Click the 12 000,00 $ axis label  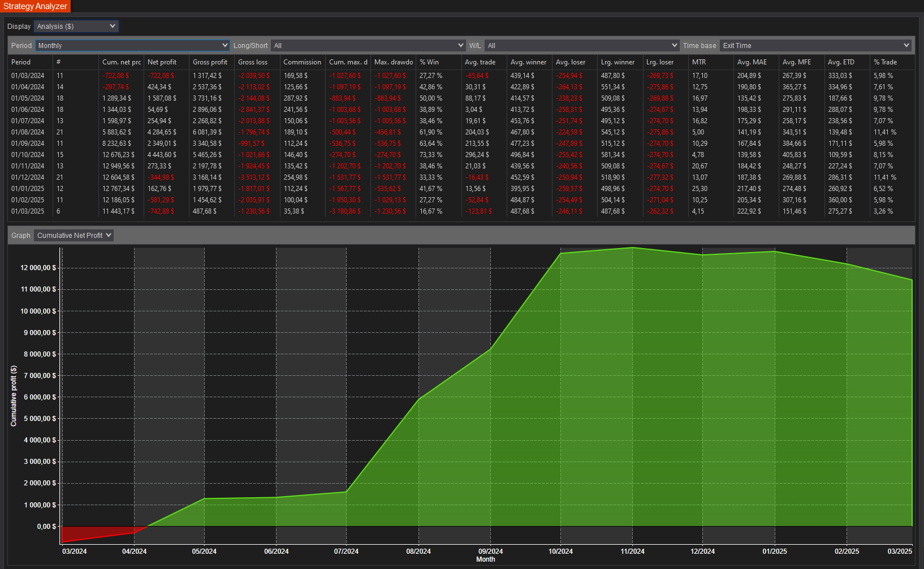tap(38, 268)
